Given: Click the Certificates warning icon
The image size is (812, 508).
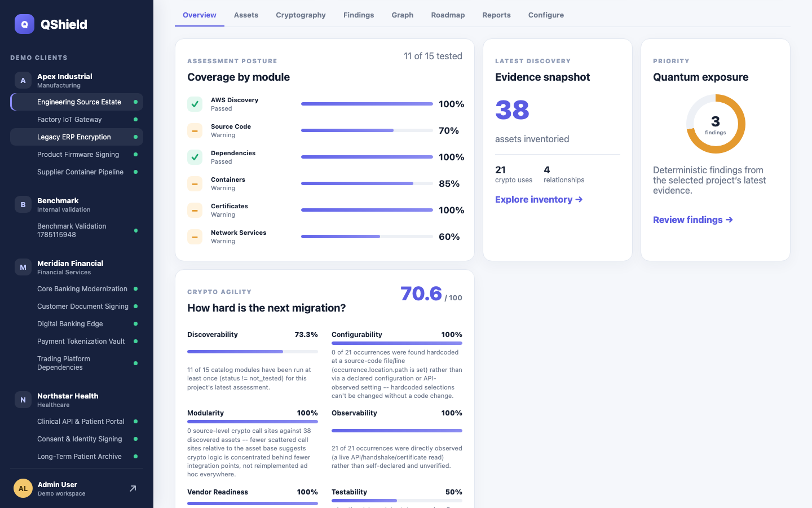Looking at the screenshot, I should [x=195, y=210].
